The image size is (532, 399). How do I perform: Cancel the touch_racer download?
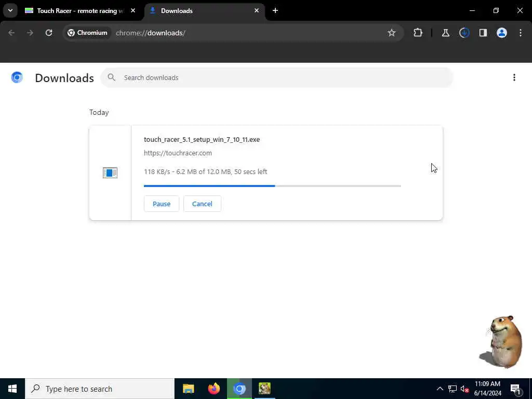pos(202,204)
